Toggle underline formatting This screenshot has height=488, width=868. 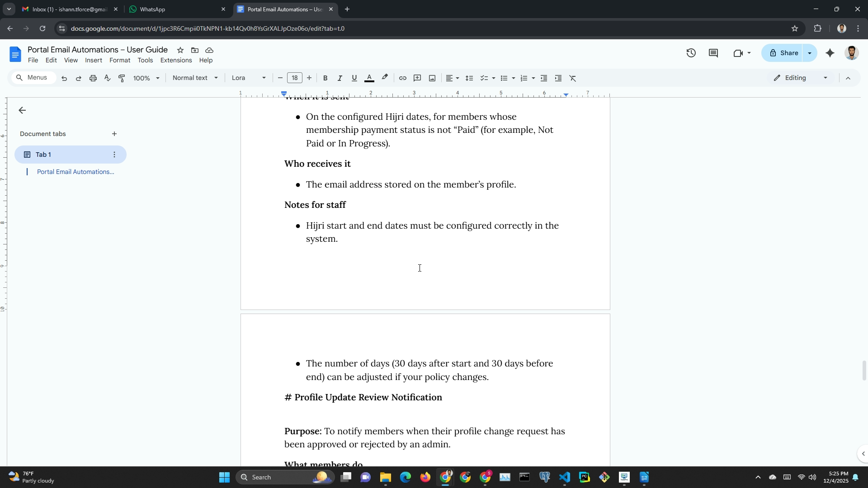[x=354, y=78]
